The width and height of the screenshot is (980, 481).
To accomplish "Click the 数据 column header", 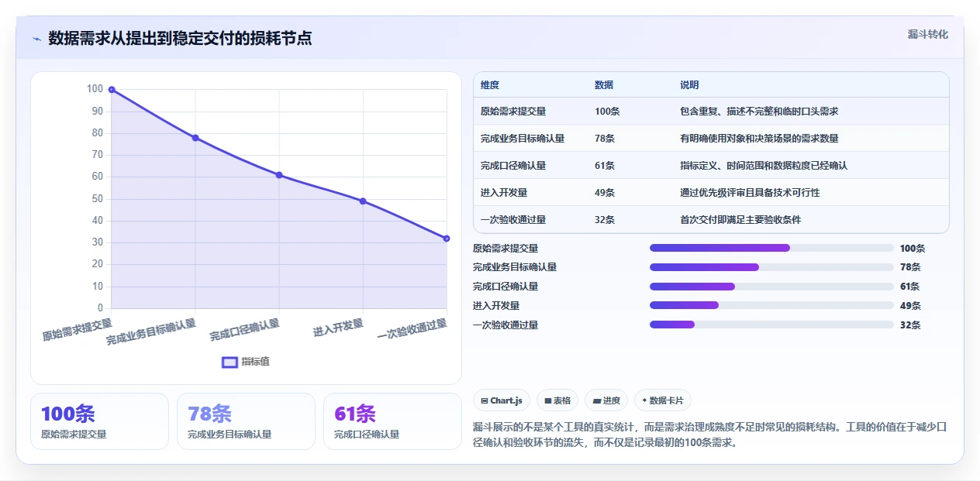I will pos(604,85).
